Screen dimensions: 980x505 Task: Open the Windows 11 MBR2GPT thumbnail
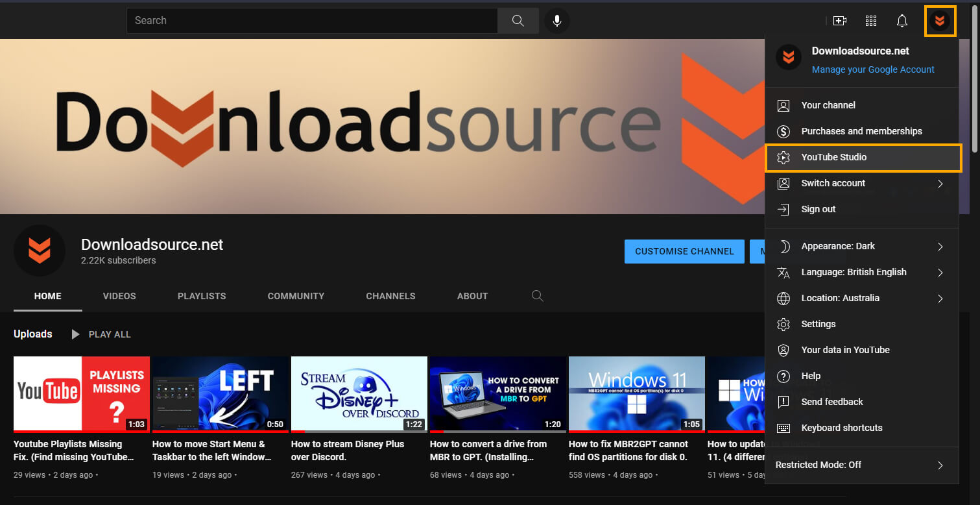[x=637, y=394]
